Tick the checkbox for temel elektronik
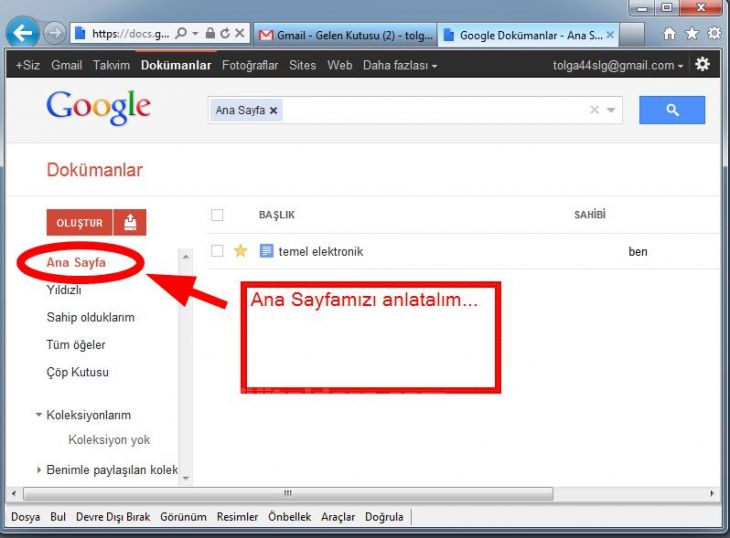The width and height of the screenshot is (730, 538). [217, 251]
